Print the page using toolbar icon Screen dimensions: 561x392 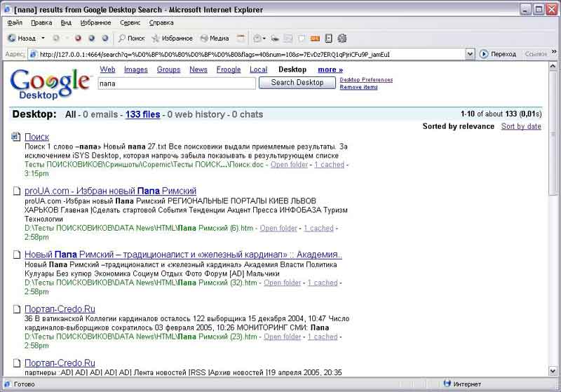point(275,39)
